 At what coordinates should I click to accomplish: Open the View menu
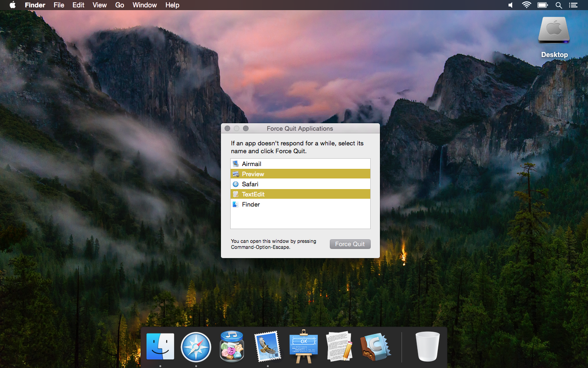[x=100, y=5]
